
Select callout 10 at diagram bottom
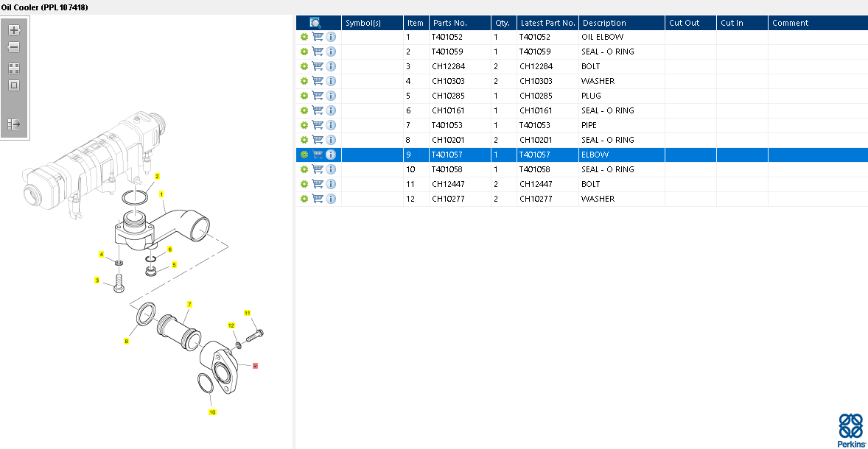tap(212, 412)
